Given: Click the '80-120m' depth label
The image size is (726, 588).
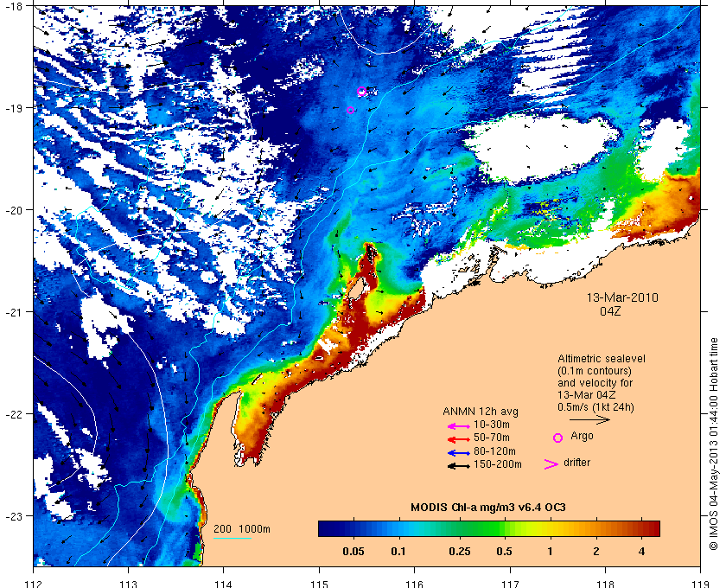Looking at the screenshot, I should 494,451.
